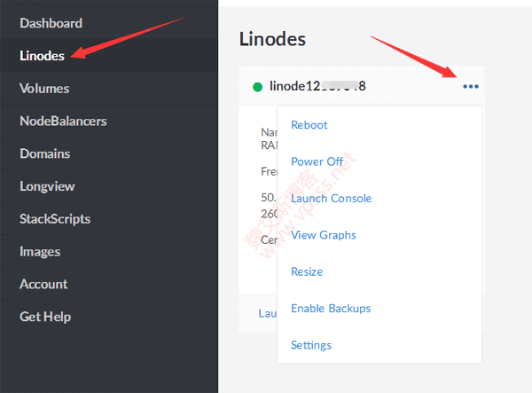
Task: Click Launch Console menu entry
Action: (x=331, y=198)
